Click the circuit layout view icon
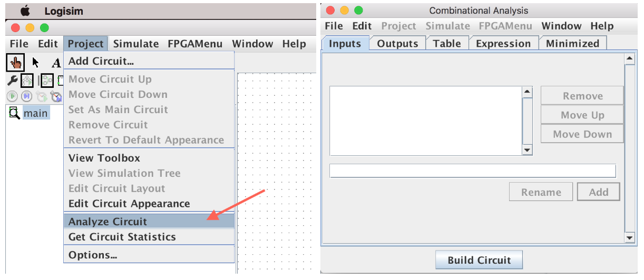The height and width of the screenshot is (280, 644). tap(47, 81)
